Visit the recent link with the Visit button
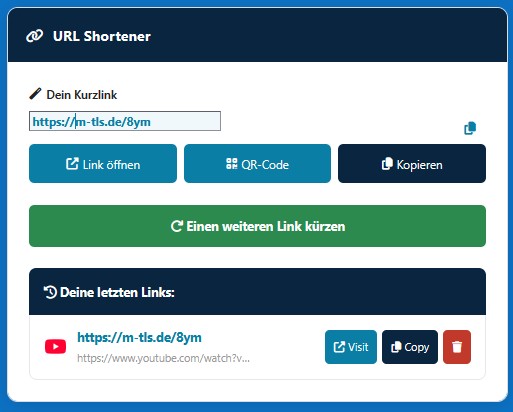 click(x=351, y=347)
